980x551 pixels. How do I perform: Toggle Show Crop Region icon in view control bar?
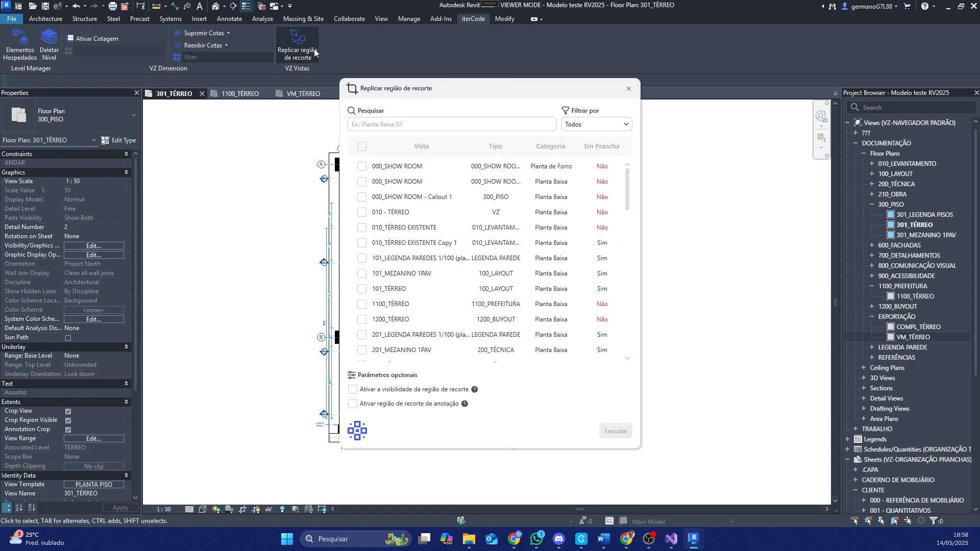[256, 509]
